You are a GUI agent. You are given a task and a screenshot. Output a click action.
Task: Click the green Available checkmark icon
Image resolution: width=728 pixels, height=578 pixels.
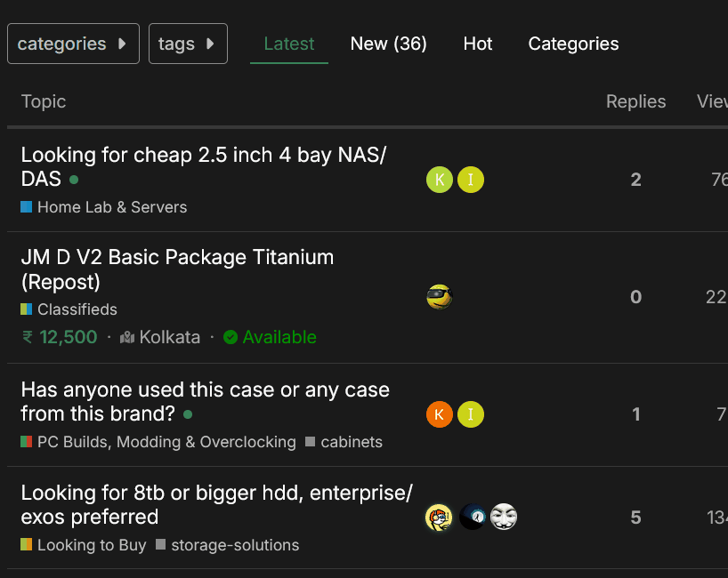(231, 338)
